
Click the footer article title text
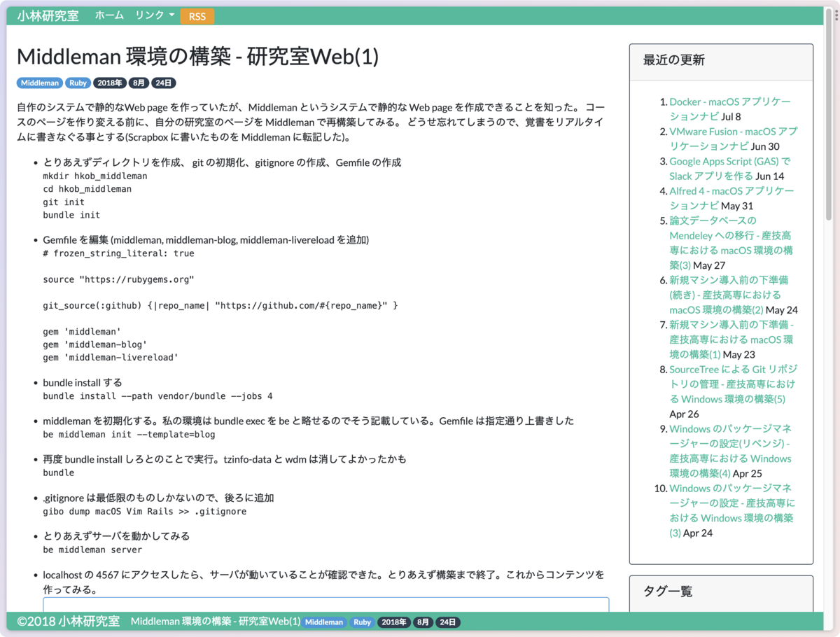216,622
